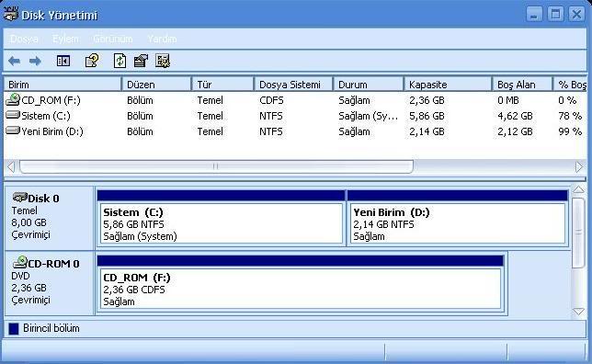Viewport: 592px width, 364px height.
Task: Click the disk pane scroll down arrow
Action: 578,312
